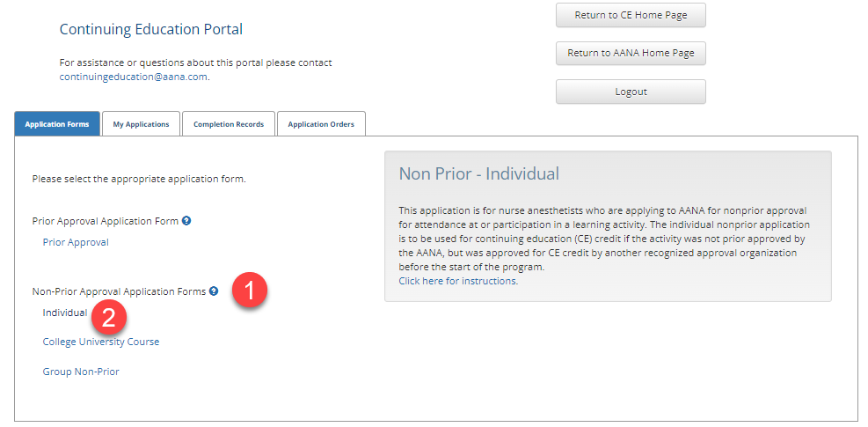The image size is (868, 427).
Task: Choose the Individual non-prior application form
Action: pos(65,313)
